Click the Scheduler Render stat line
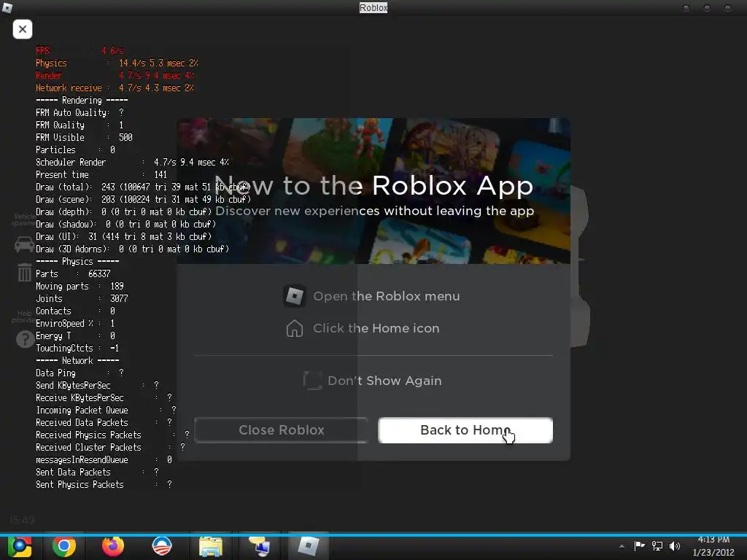Screen dimensions: 747x560 point(132,162)
